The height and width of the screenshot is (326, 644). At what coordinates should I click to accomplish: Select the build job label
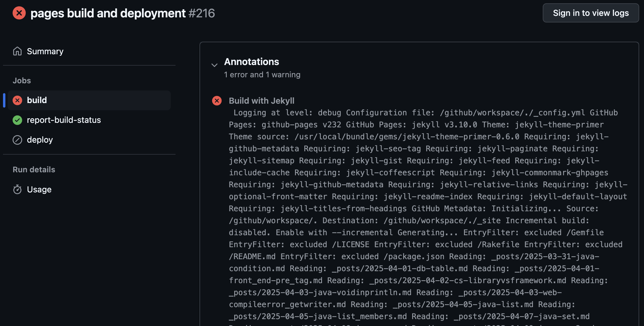pos(37,100)
